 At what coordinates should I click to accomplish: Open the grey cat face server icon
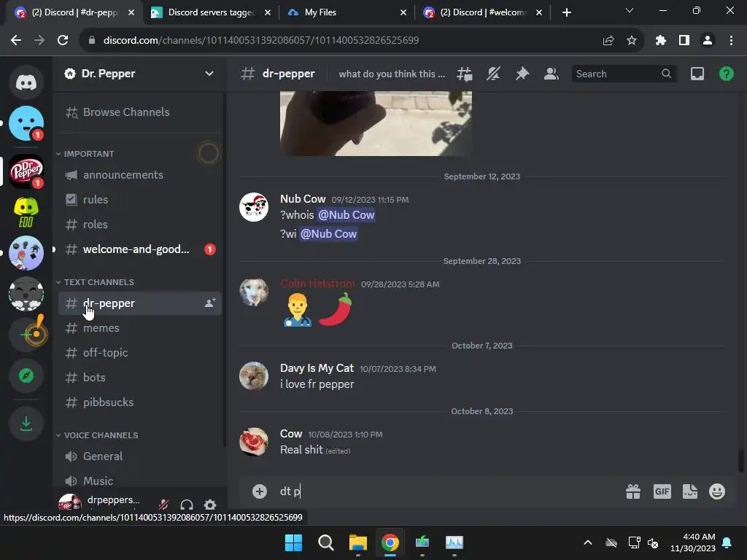coord(26,294)
